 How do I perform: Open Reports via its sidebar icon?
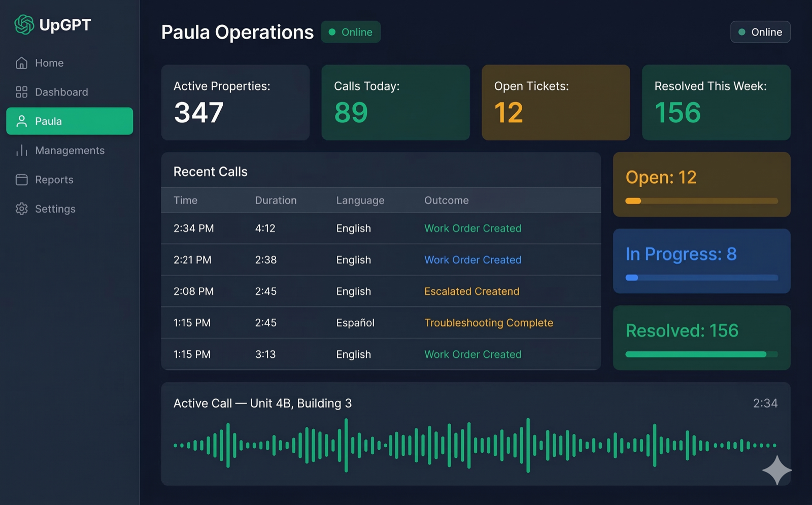click(x=21, y=179)
